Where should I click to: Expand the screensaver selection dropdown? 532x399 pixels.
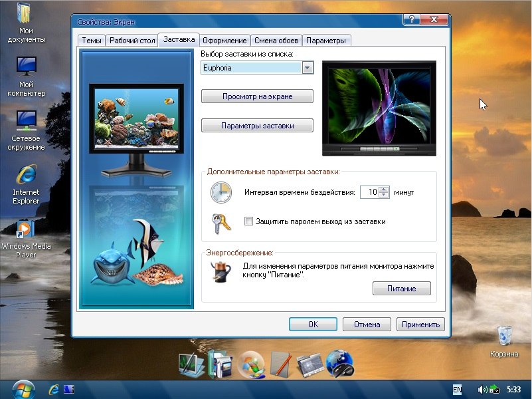click(x=307, y=67)
